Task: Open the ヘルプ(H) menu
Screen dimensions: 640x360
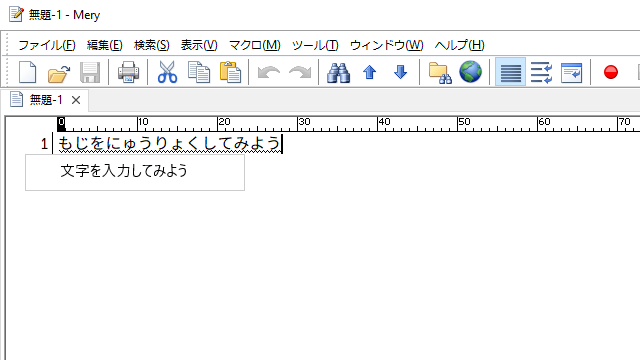Action: tap(459, 45)
